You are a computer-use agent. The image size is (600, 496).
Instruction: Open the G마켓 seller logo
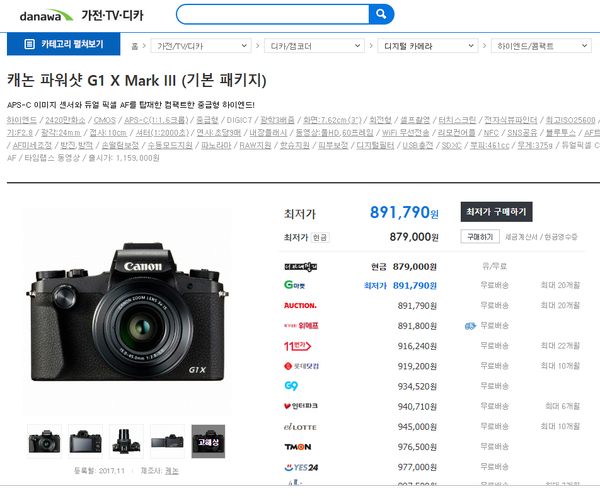294,285
